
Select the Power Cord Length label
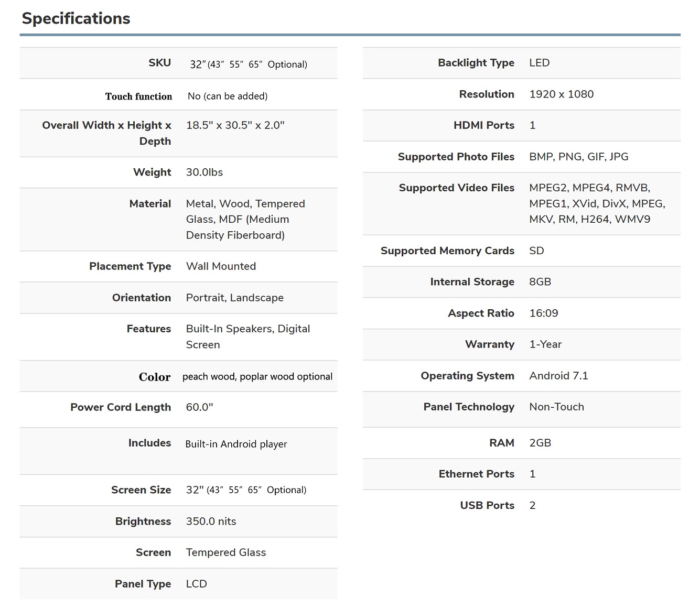point(121,407)
